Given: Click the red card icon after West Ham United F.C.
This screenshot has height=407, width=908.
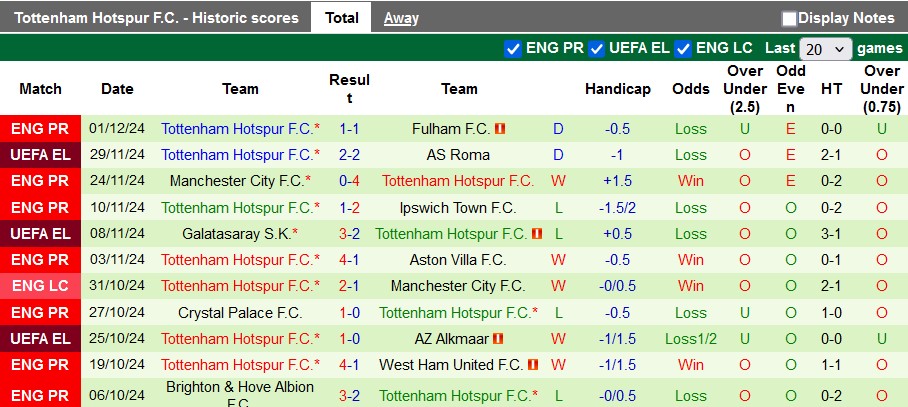Looking at the screenshot, I should (x=533, y=365).
